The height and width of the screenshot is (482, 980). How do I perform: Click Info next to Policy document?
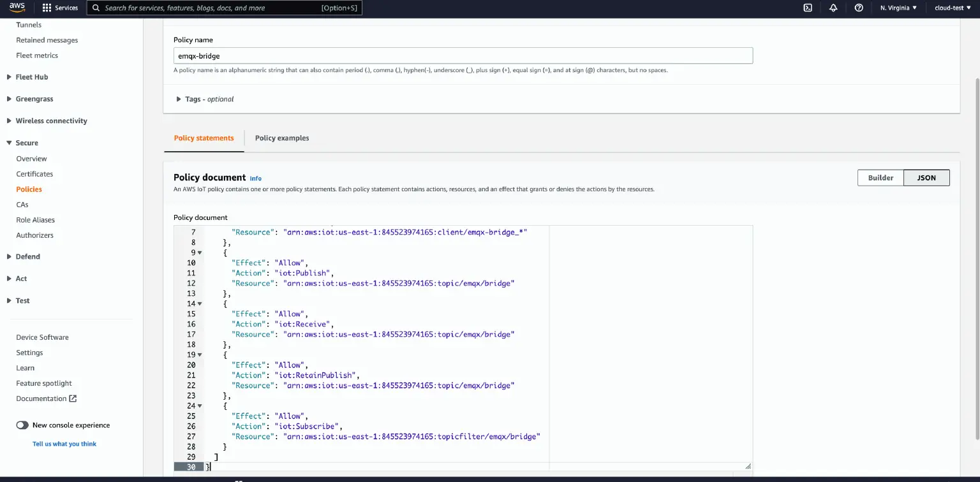click(x=255, y=179)
